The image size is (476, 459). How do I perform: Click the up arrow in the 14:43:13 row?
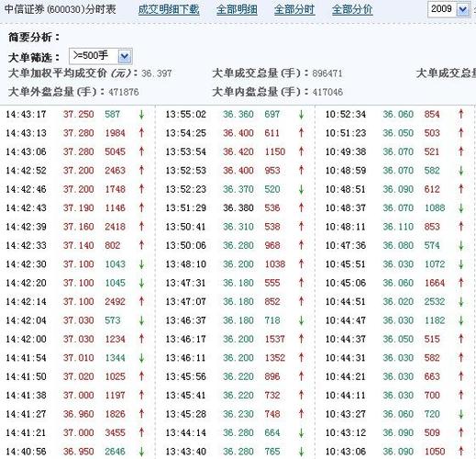pos(141,133)
